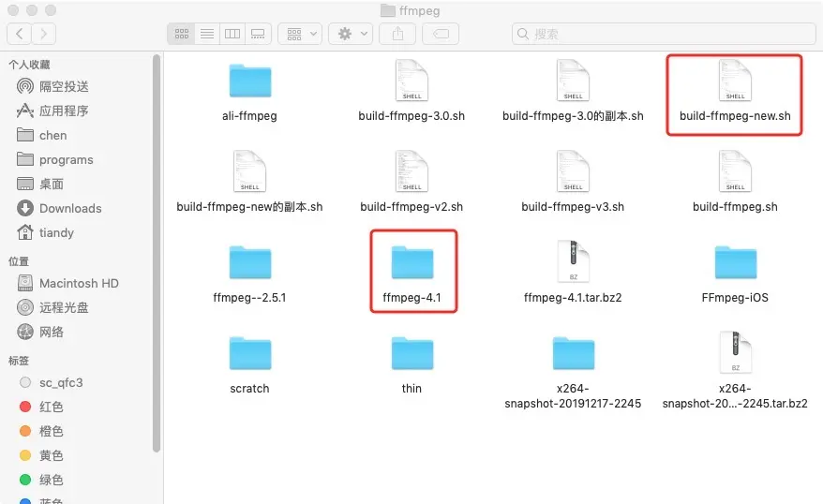Open tiandy home folder in sidebar
Viewport: 823px width, 504px height.
pyautogui.click(x=46, y=232)
